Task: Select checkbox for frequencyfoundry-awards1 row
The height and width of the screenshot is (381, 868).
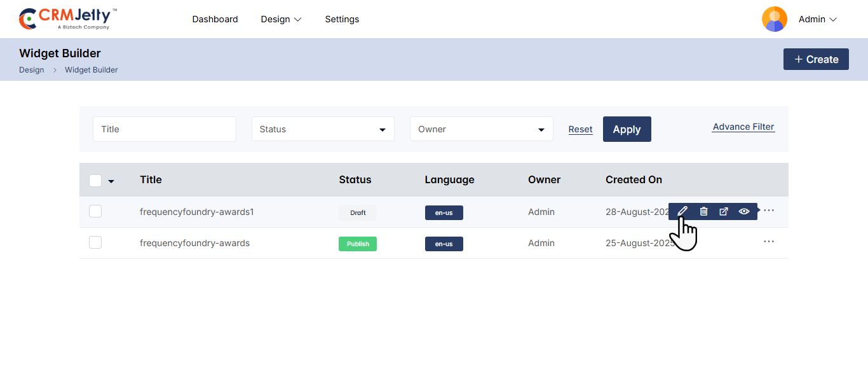Action: [95, 211]
